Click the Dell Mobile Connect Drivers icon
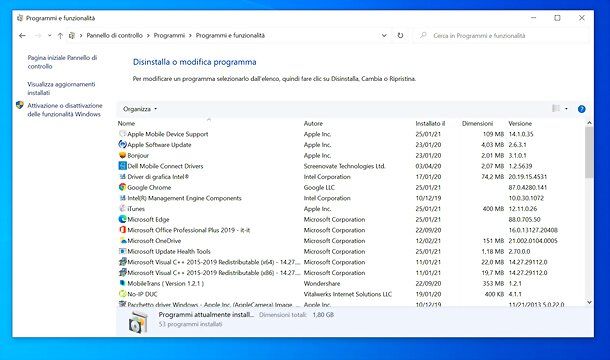 pyautogui.click(x=123, y=166)
